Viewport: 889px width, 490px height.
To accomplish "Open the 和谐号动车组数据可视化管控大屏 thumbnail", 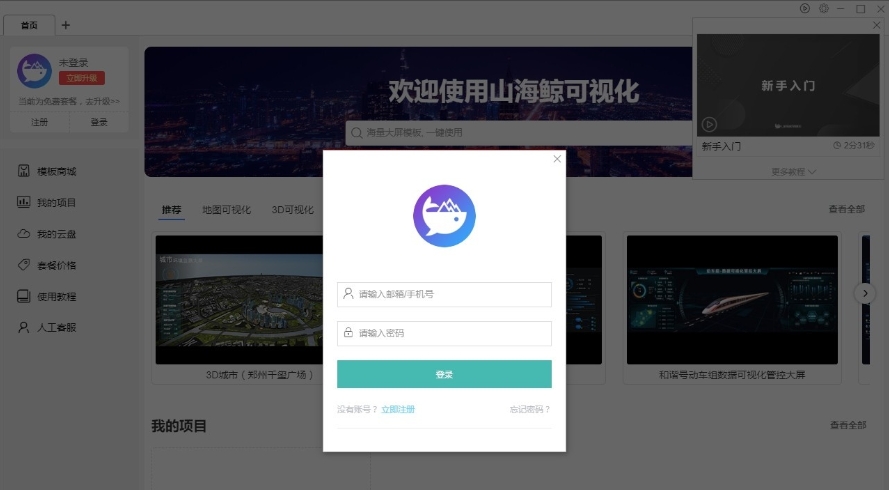I will [x=732, y=299].
